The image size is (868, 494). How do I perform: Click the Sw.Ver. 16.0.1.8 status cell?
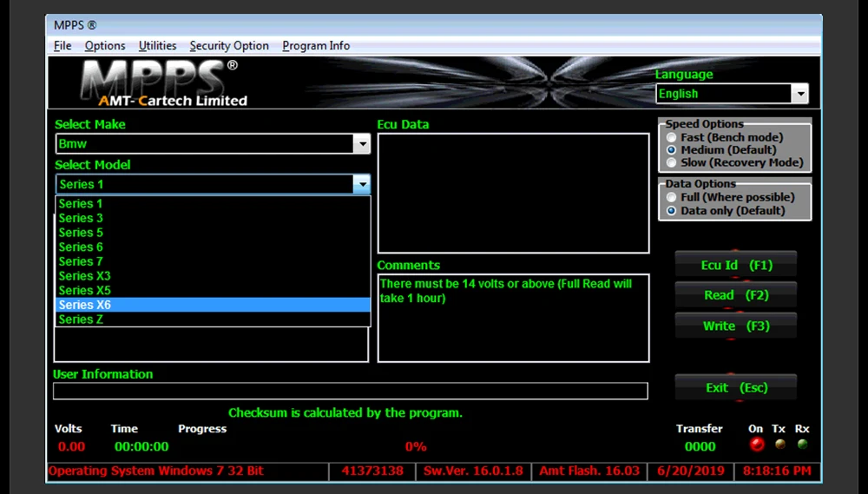coord(473,471)
